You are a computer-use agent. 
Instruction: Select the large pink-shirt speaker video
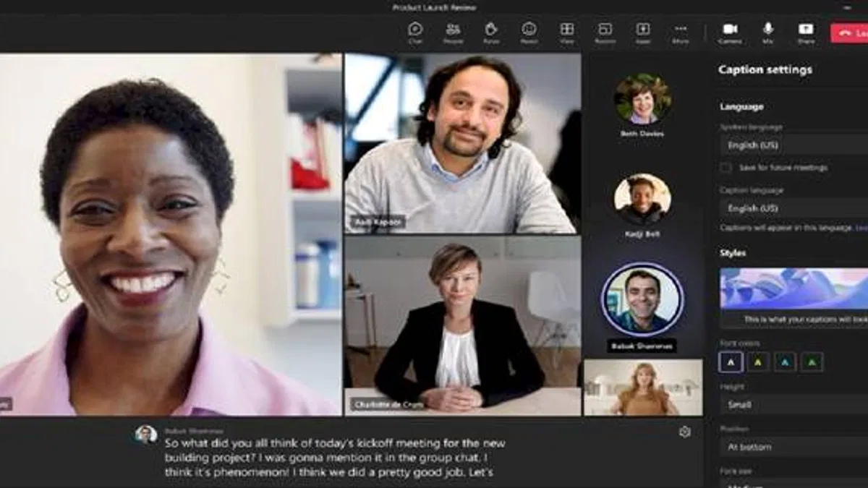click(171, 234)
